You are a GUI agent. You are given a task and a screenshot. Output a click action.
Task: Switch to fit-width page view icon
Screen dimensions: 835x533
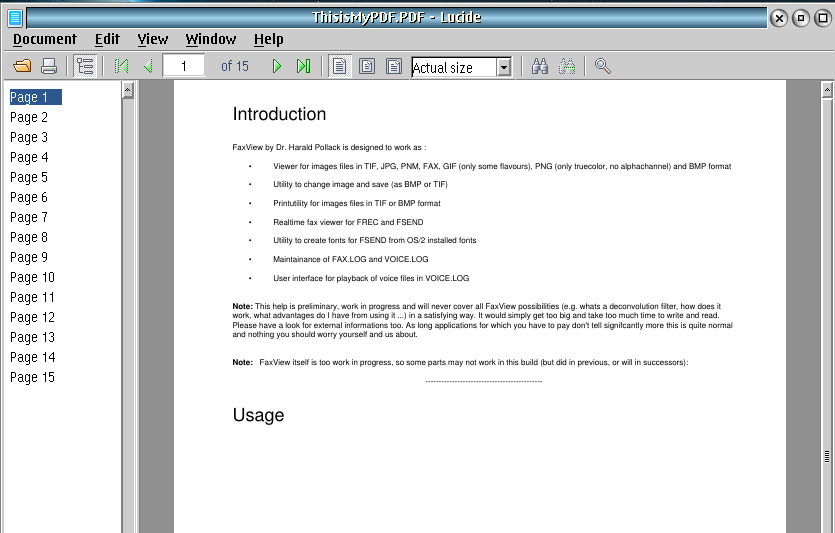[394, 67]
